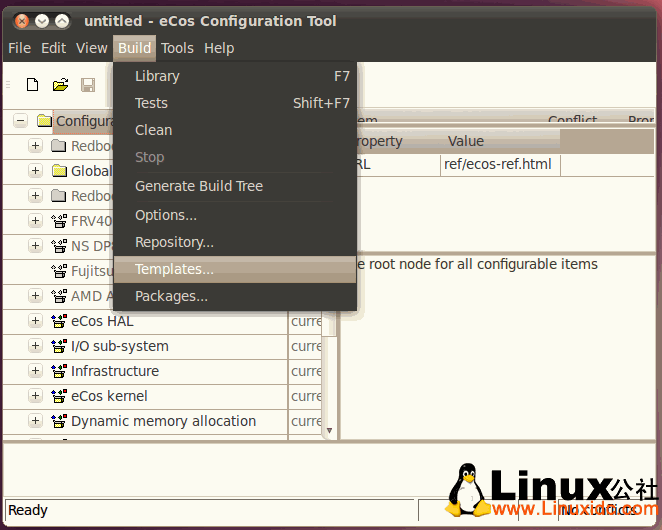Screen dimensions: 662x530
Task: Click the Open file toolbar icon
Action: pos(60,85)
